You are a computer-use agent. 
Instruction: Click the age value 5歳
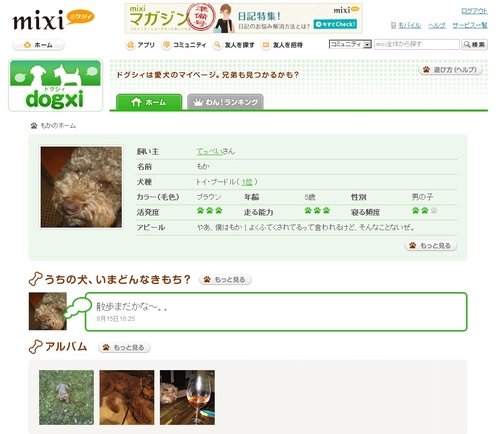(310, 197)
